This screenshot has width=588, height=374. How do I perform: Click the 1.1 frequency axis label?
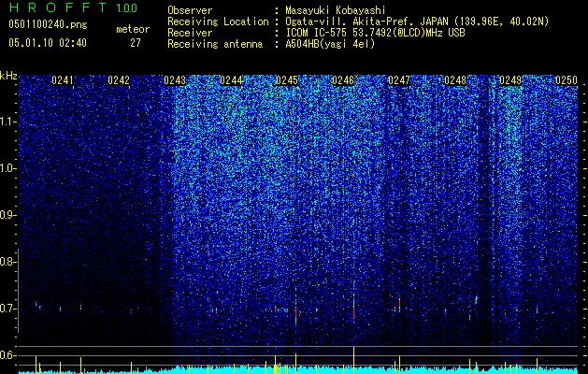7,122
